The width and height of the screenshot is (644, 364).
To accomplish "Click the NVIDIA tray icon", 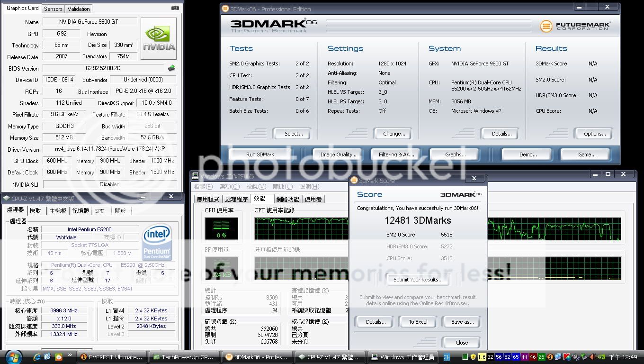I will [601, 357].
